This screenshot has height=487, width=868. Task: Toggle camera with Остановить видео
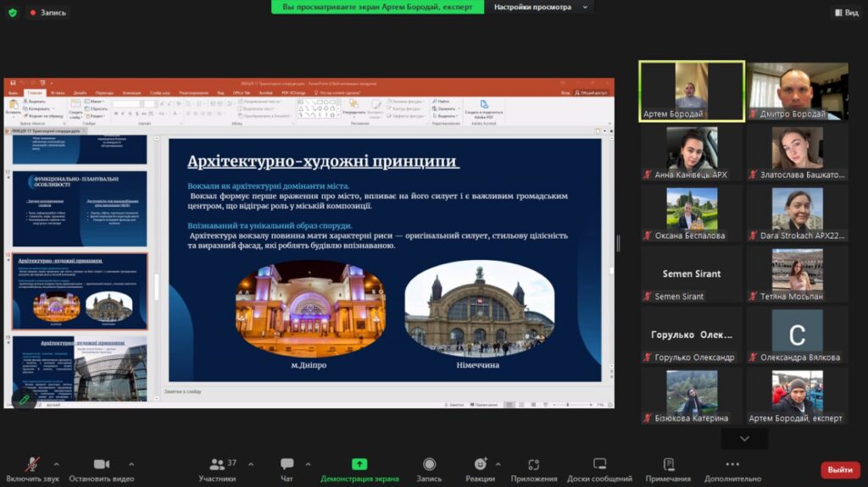[102, 465]
